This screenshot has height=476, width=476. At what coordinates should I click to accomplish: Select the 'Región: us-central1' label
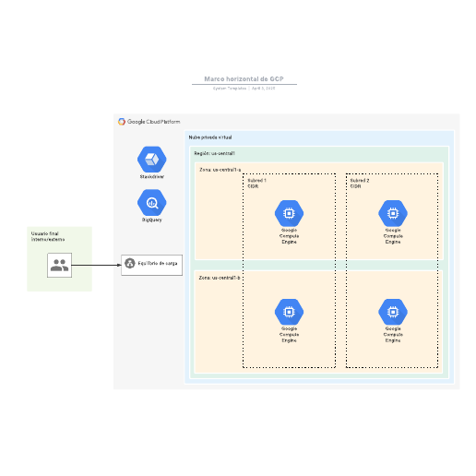click(x=215, y=153)
